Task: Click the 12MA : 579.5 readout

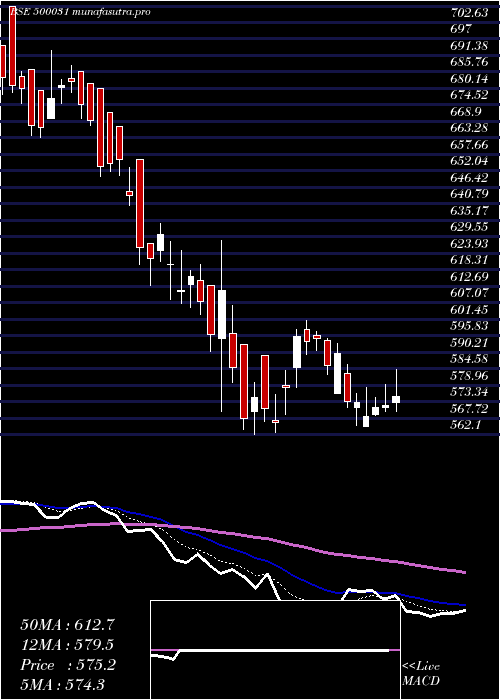Action: coord(67,645)
